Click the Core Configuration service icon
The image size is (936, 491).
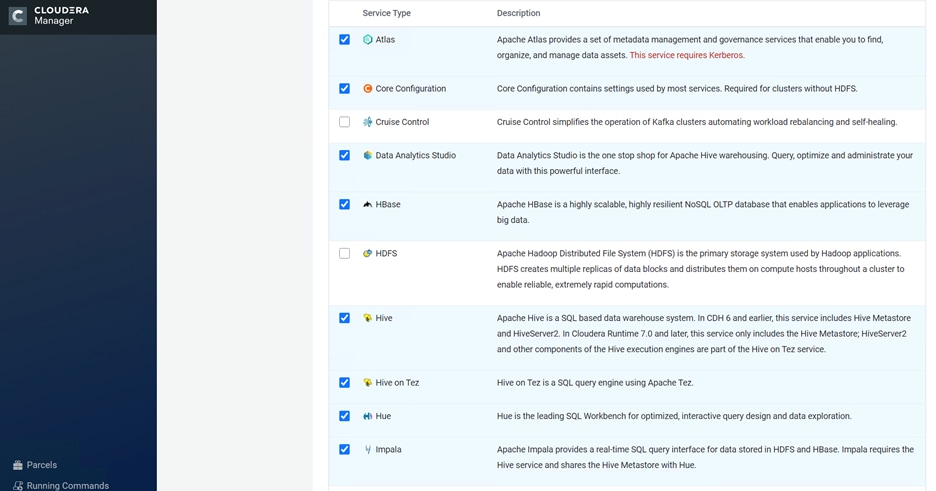click(x=368, y=88)
